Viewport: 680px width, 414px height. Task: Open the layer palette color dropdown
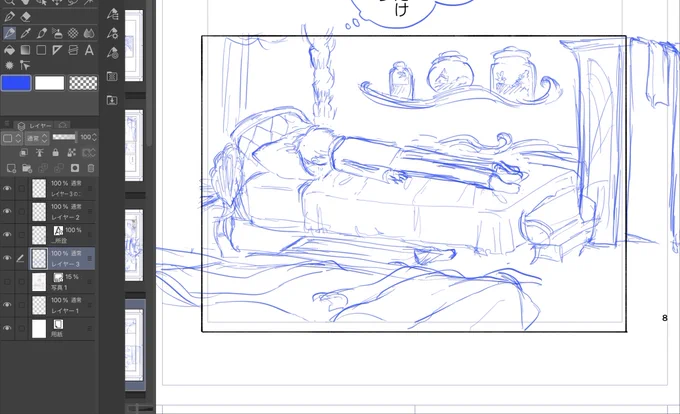tap(11, 138)
